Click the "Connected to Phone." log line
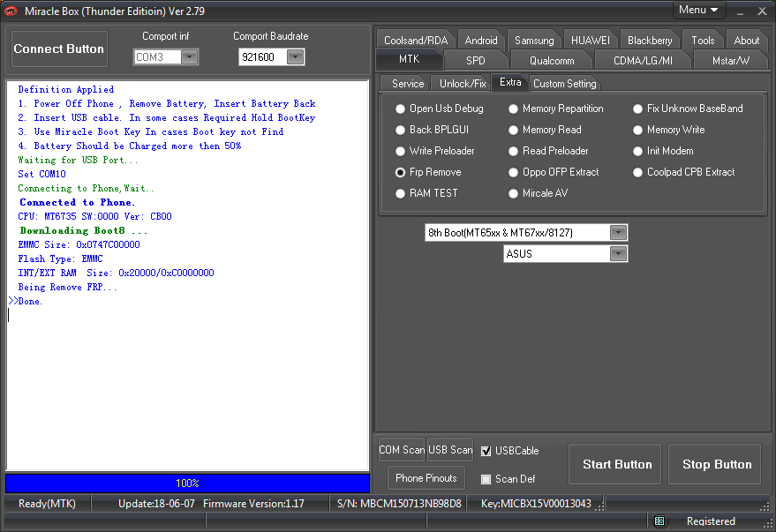This screenshot has width=776, height=532. click(x=77, y=202)
